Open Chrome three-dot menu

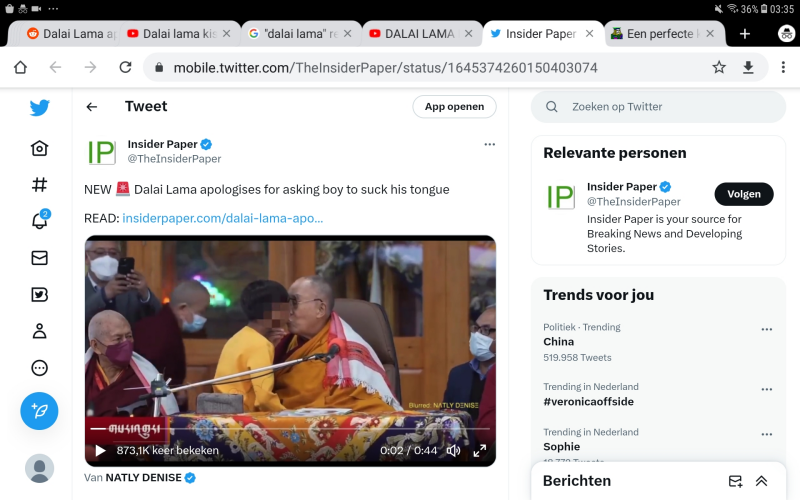pos(783,67)
